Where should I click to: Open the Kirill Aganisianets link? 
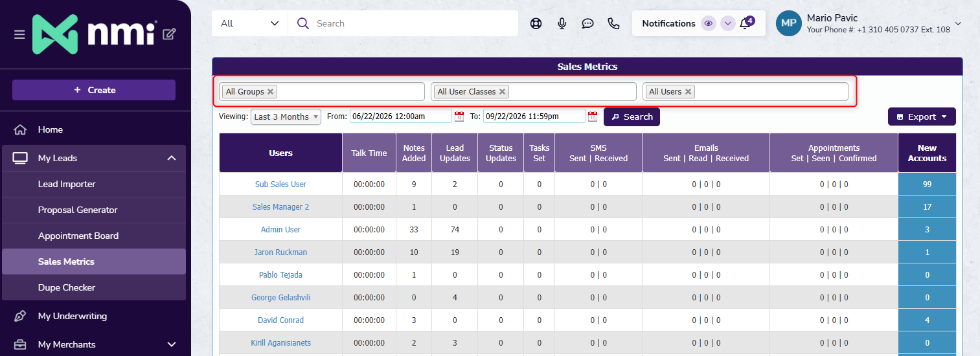coord(280,343)
